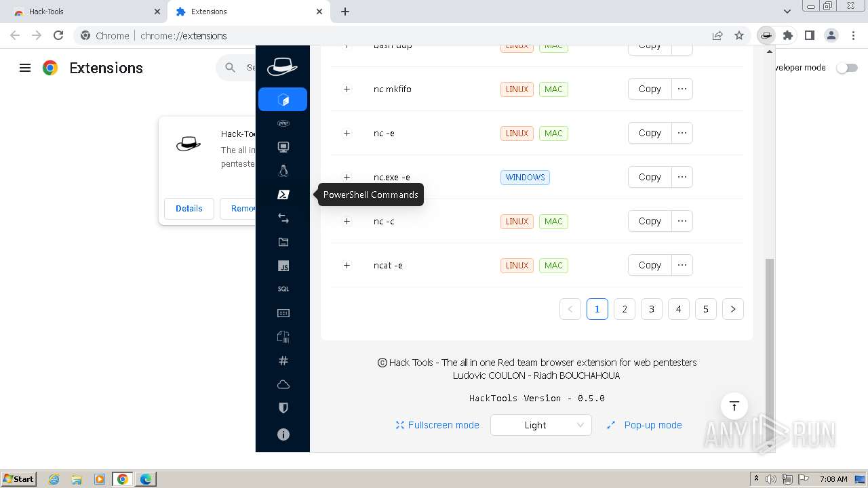
Task: Open PowerShell Commands in sidebar
Action: (x=283, y=195)
